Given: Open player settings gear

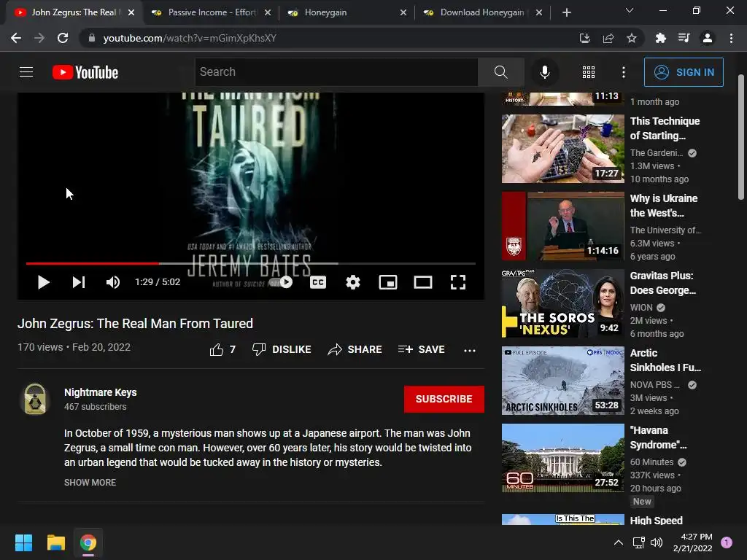Looking at the screenshot, I should (353, 282).
